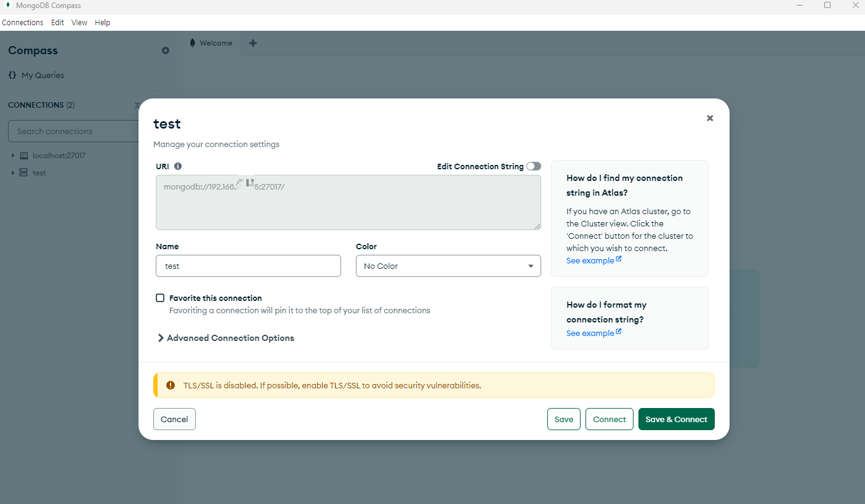Click the CONNECTIONS (2) header
The height and width of the screenshot is (504, 865).
[41, 105]
